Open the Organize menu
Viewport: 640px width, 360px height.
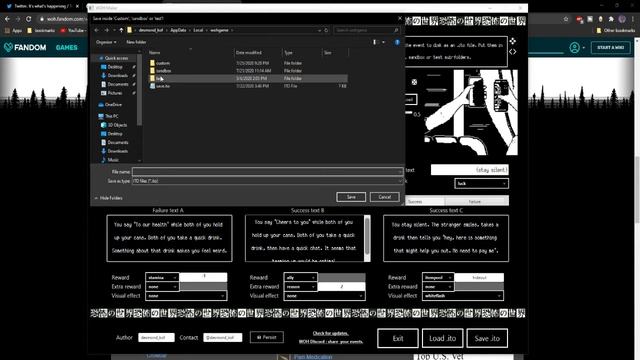[106, 42]
